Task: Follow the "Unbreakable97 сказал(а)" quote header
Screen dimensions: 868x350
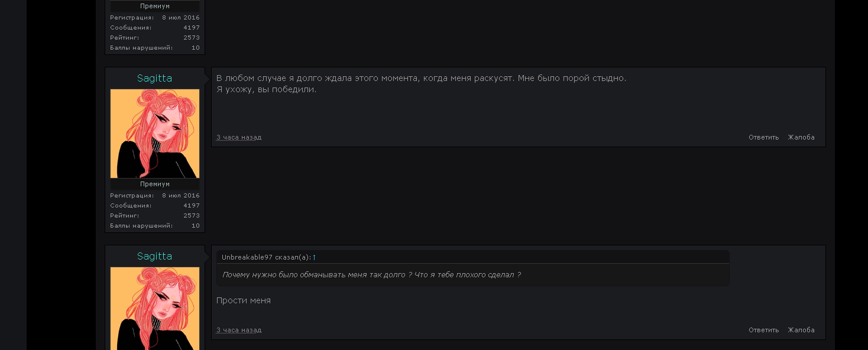Action: (266, 257)
